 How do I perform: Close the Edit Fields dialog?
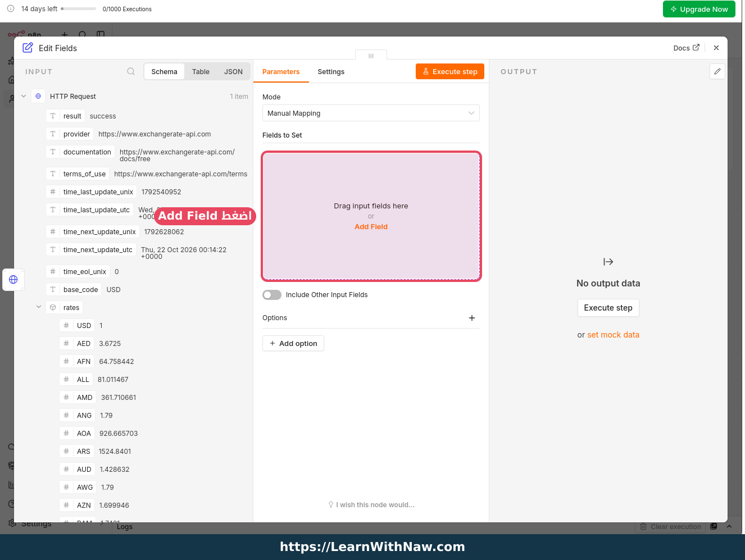[716, 48]
